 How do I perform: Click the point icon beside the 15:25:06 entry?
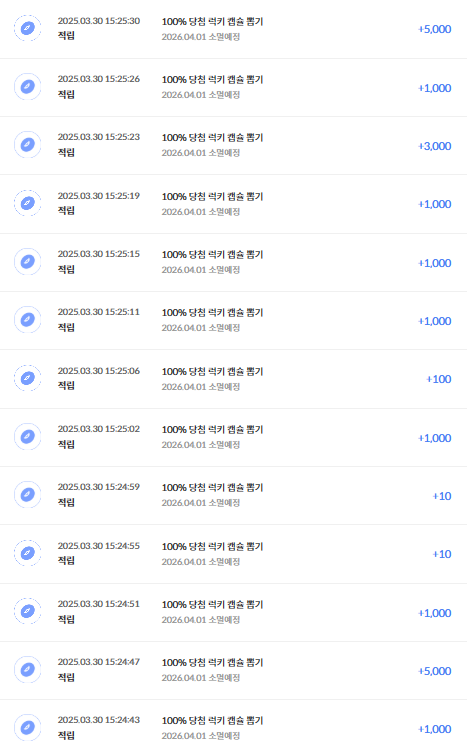tap(27, 378)
